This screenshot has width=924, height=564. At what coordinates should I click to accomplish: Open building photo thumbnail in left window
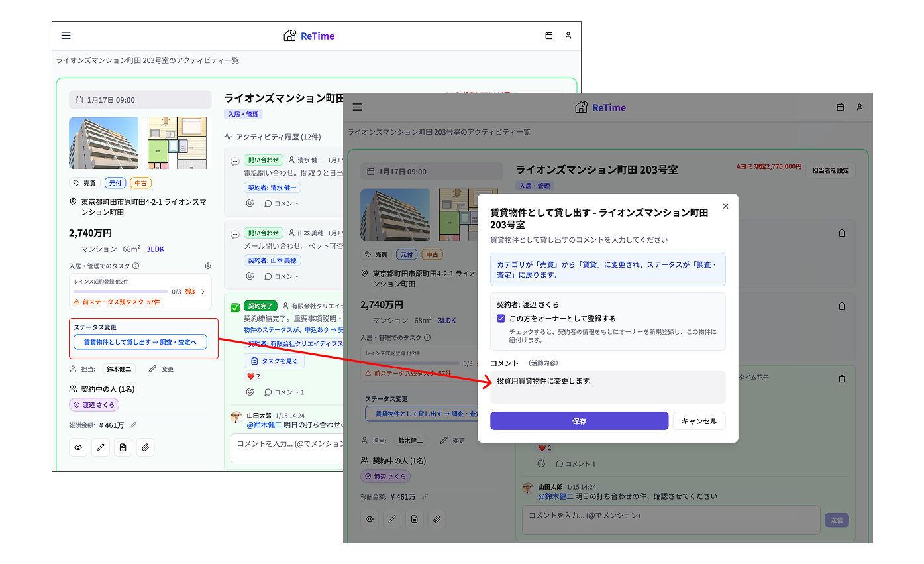point(103,143)
